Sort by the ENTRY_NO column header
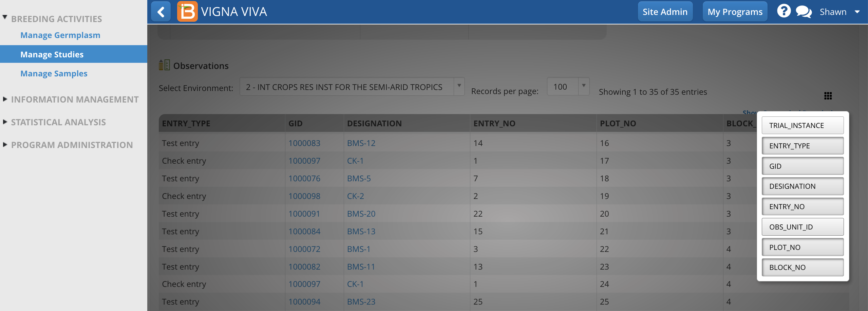 533,123
